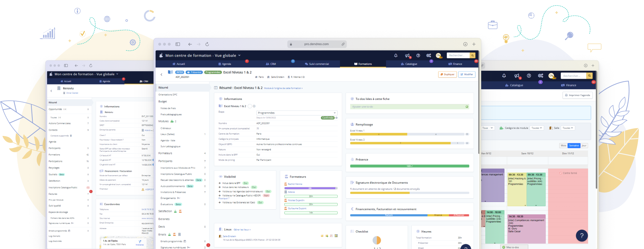The height and width of the screenshot is (249, 644).
Task: Open Catégorie de module Toutes dropdown
Action: [x=537, y=128]
